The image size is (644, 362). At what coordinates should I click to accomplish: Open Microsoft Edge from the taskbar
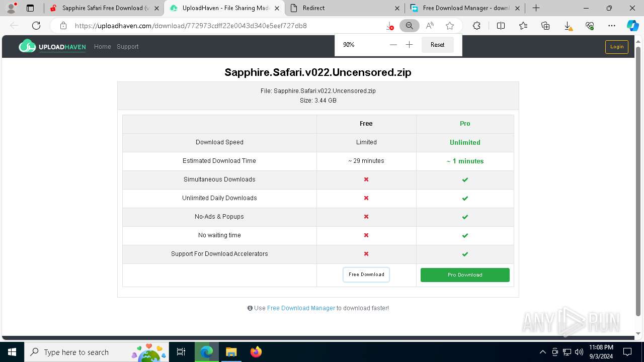tap(207, 352)
